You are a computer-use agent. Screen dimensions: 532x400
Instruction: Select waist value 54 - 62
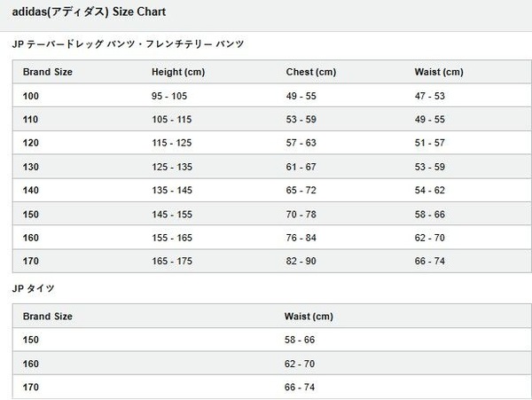point(429,190)
